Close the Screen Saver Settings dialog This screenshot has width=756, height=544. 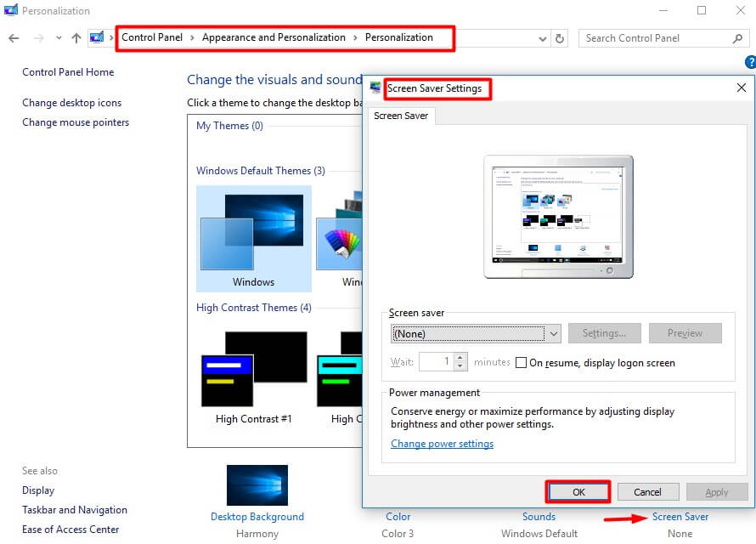coord(742,88)
